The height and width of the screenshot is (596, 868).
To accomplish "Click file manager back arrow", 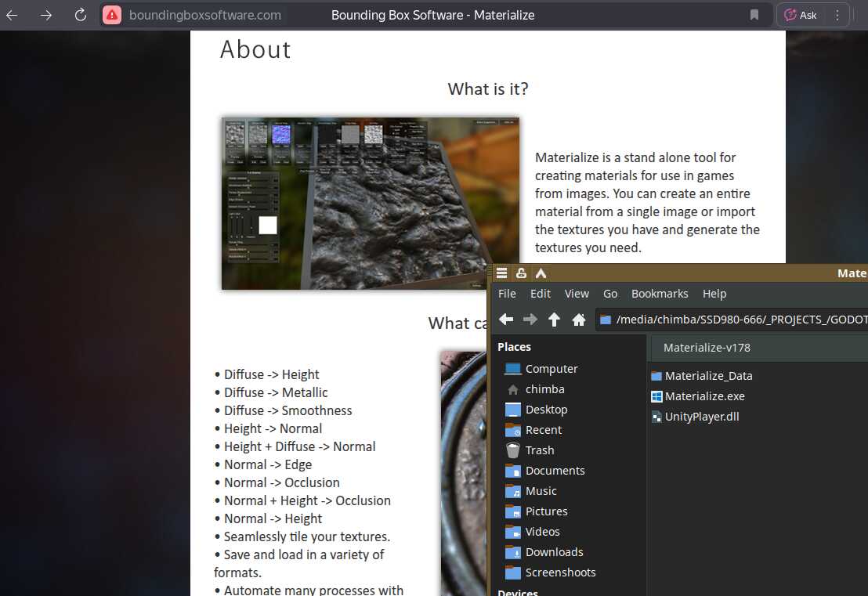I will click(506, 320).
